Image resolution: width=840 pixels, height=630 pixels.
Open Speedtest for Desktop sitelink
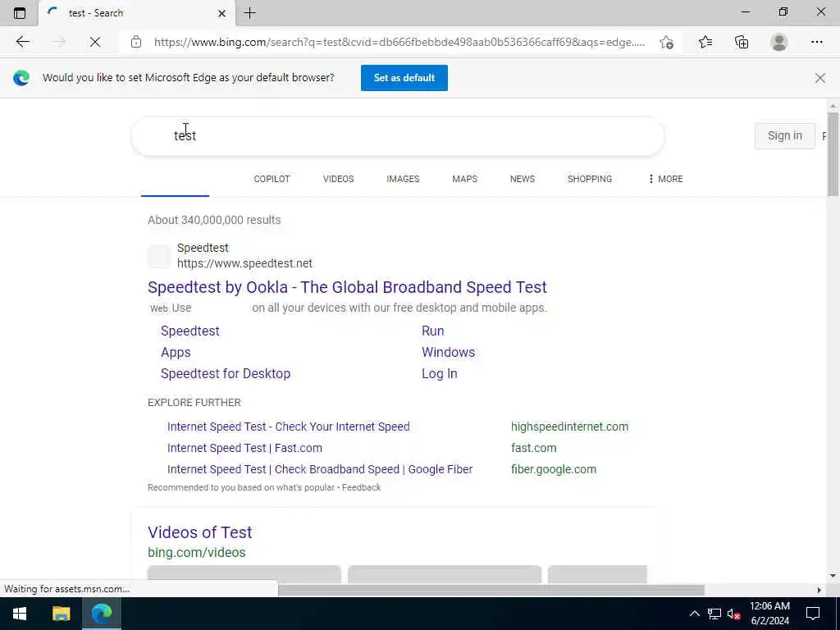click(x=226, y=374)
